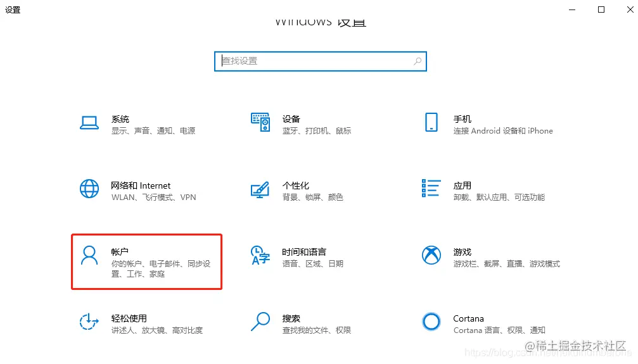Click the text 讲述人、放大镜、高对比度
Image resolution: width=638 pixels, height=364 pixels.
point(157,330)
